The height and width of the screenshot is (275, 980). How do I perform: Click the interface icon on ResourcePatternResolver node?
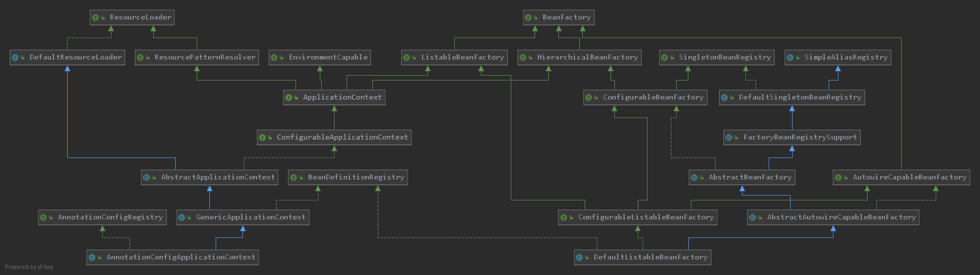[140, 58]
